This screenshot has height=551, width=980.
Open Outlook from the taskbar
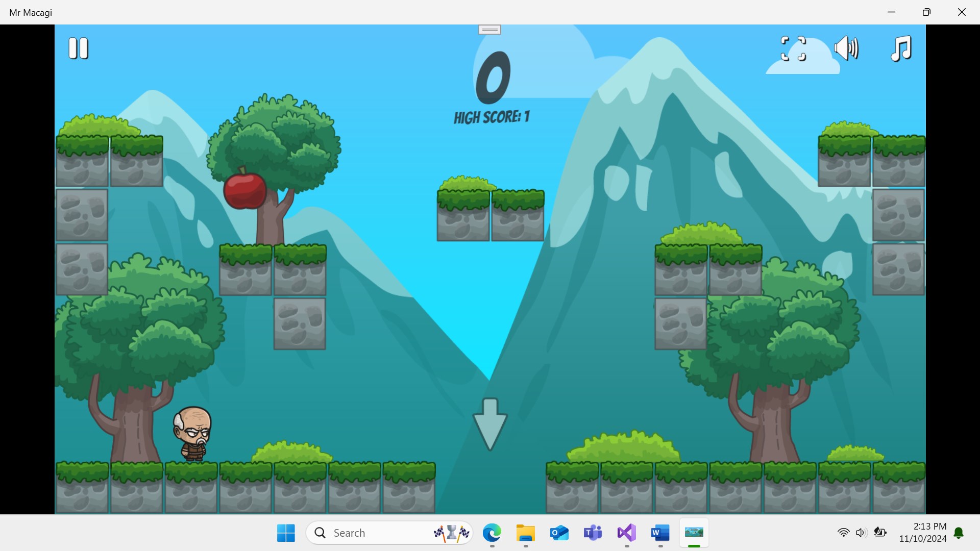tap(559, 533)
